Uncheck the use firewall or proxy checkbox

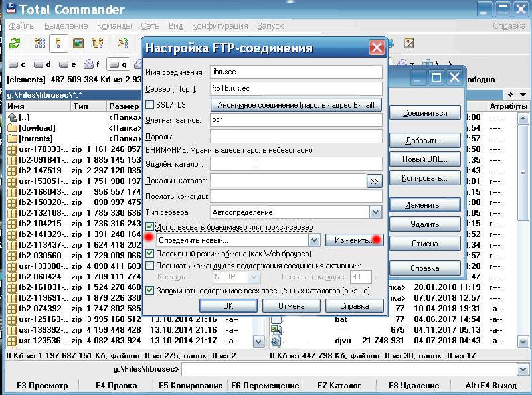[150, 227]
